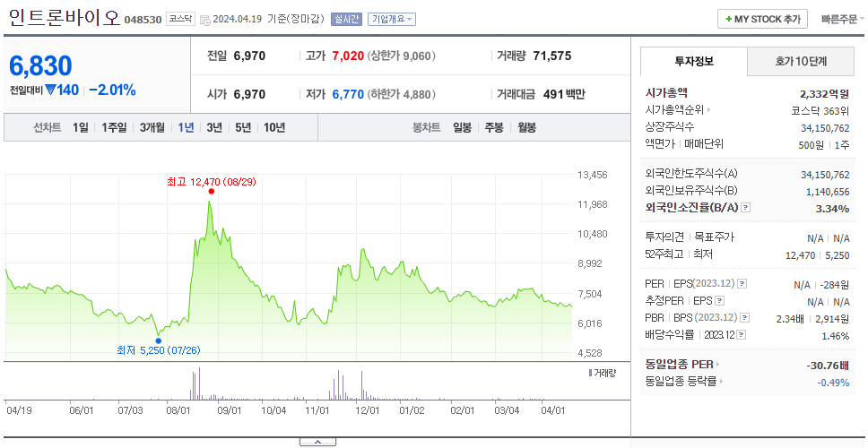Expand the 기업개요 dropdown
This screenshot has height=448, width=868.
click(391, 20)
